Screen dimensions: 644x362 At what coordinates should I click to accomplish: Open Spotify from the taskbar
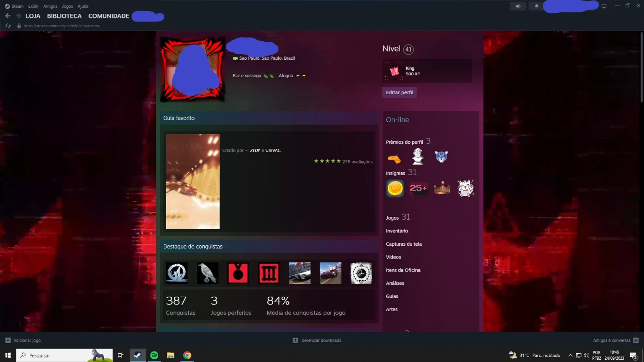[154, 355]
